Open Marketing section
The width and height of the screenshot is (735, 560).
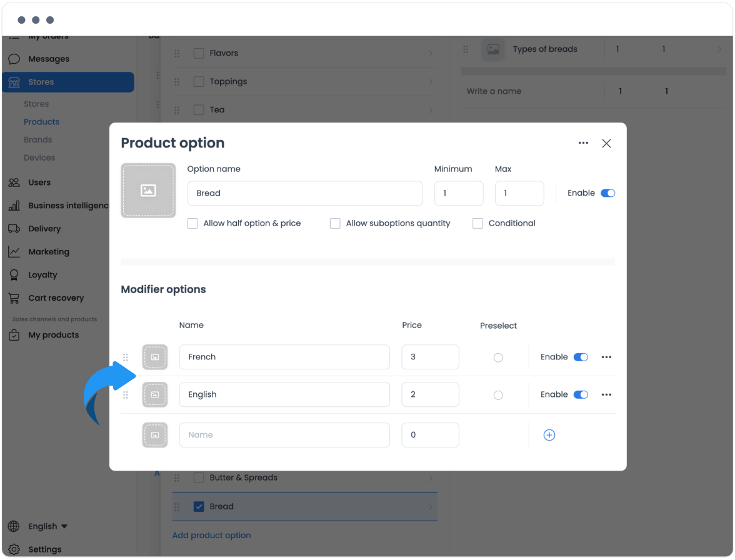click(x=49, y=252)
